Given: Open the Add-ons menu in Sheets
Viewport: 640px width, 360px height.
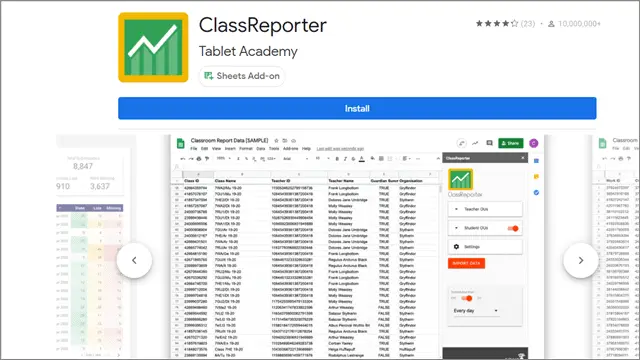Looking at the screenshot, I should (x=291, y=149).
